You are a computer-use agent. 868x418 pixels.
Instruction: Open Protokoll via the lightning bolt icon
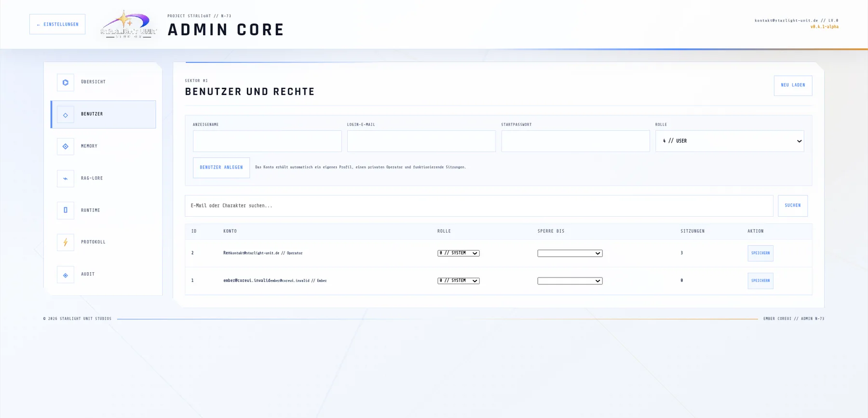(66, 242)
